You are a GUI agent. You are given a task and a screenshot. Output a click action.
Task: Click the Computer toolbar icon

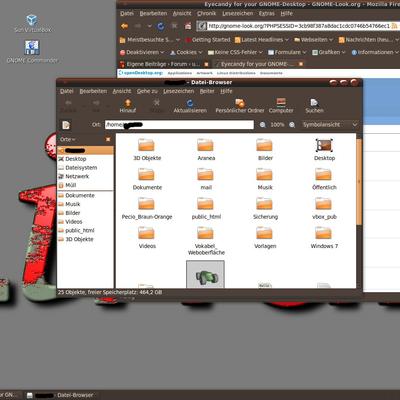281,102
